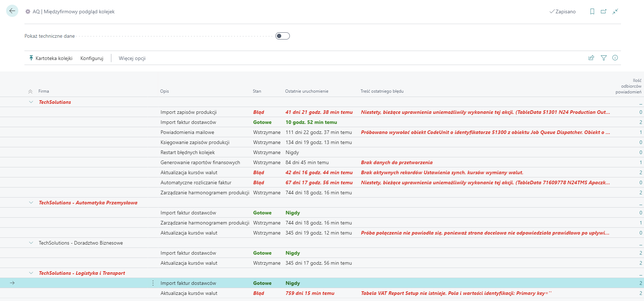Click the Zapisano status indicator
This screenshot has width=644, height=301.
coord(562,11)
